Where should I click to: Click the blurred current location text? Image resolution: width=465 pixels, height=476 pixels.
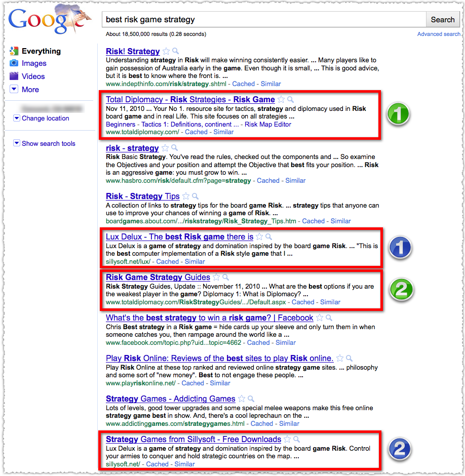pyautogui.click(x=52, y=108)
